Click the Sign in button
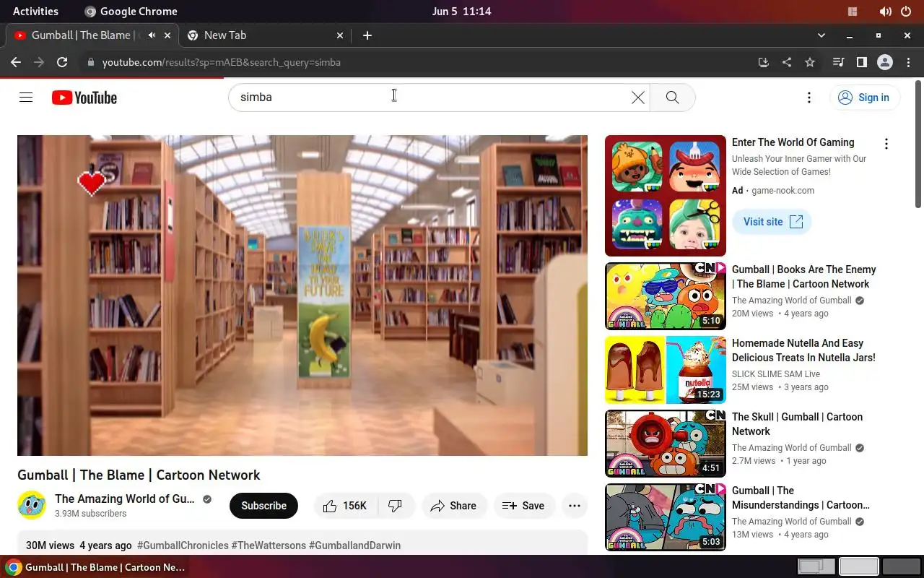This screenshot has width=924, height=578. click(x=864, y=98)
